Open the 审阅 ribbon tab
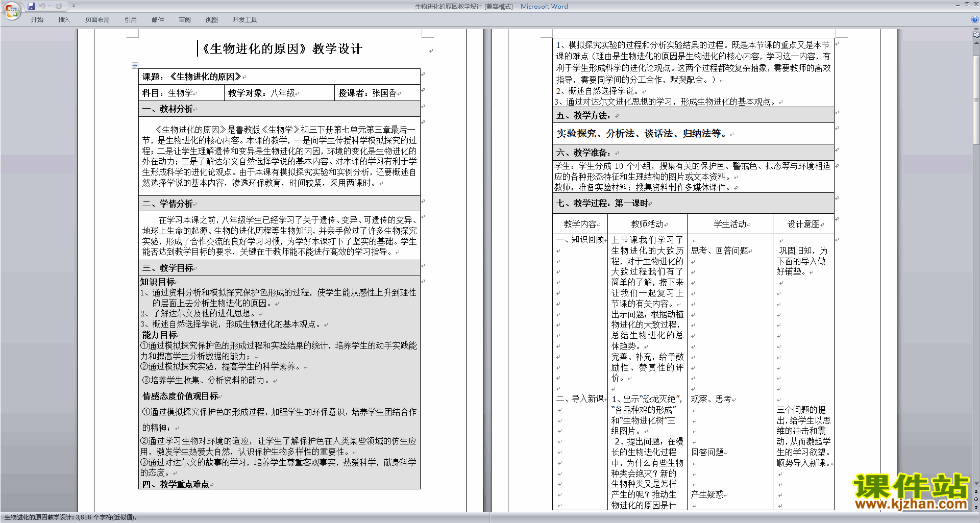The width and height of the screenshot is (980, 523). click(x=185, y=19)
